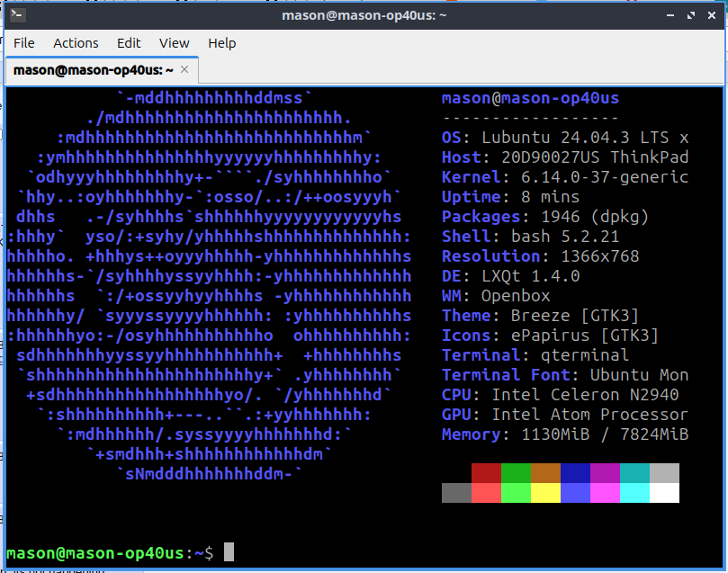728x573 pixels.
Task: Click the blue mason@mason-op40us neofetch header
Action: pos(530,98)
